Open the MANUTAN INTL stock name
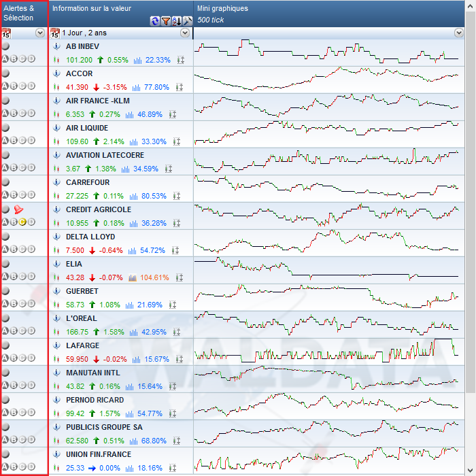Viewport: 476px width, 476px height. (x=93, y=373)
